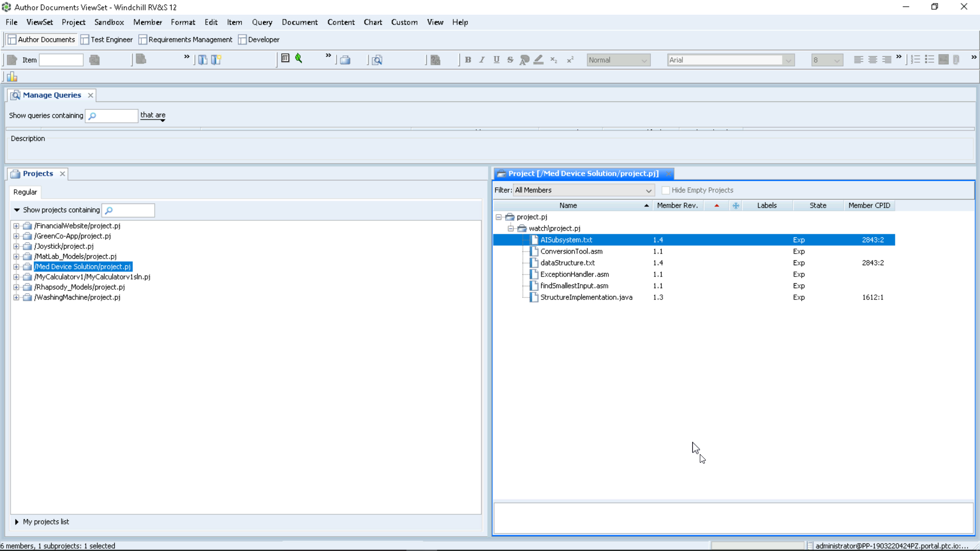Collapse the watch\project.pj subproject
Image resolution: width=980 pixels, height=551 pixels.
click(x=510, y=229)
